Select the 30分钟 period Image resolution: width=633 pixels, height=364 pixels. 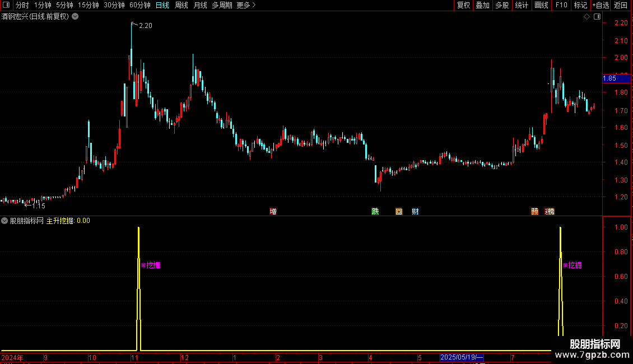(x=114, y=5)
